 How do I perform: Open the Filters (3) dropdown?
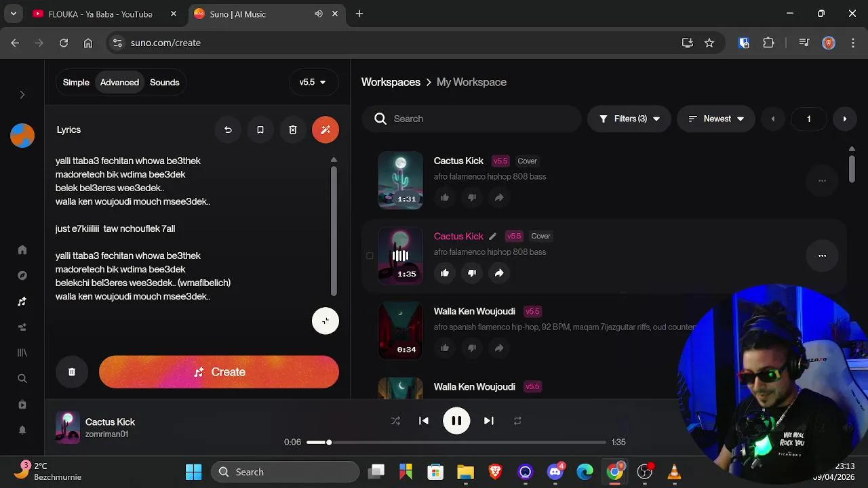(x=629, y=119)
